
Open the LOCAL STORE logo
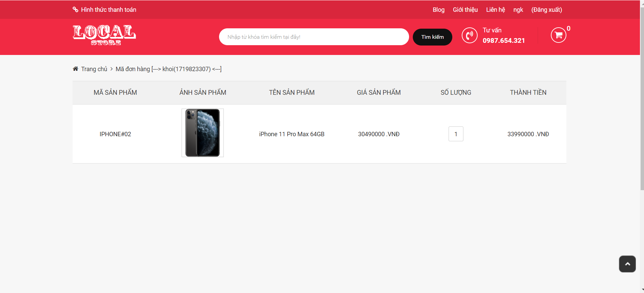coord(104,35)
